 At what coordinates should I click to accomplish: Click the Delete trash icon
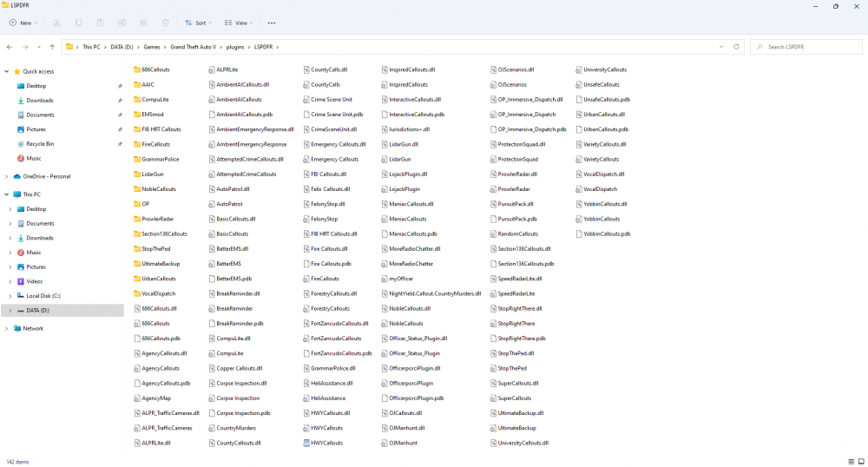coord(165,23)
